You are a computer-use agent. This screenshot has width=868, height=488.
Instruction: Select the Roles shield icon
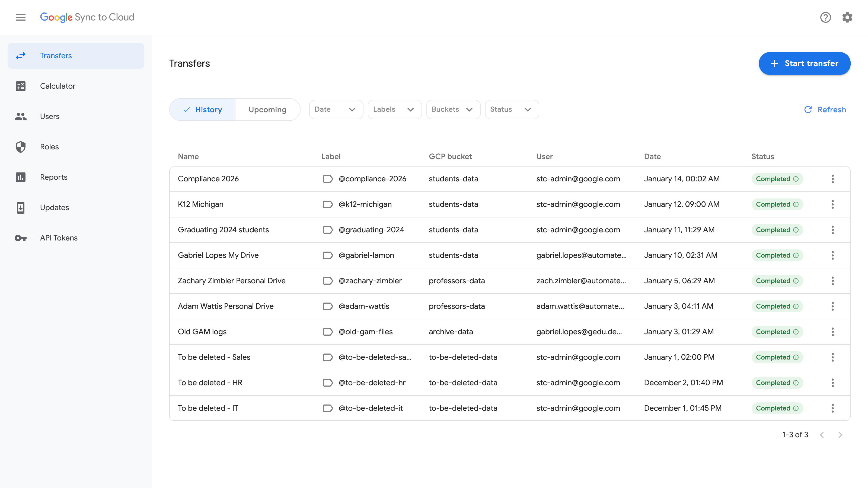[x=21, y=146]
